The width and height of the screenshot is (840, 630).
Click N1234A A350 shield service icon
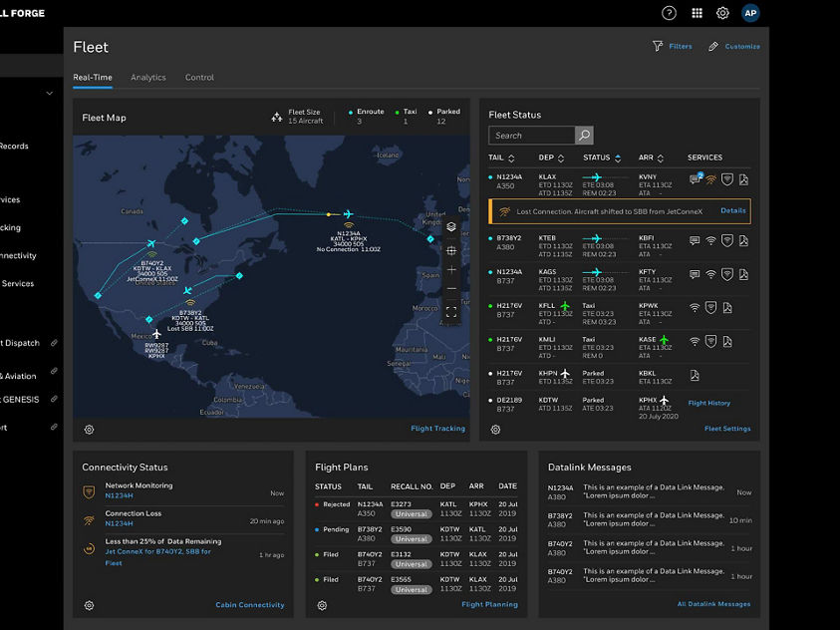point(727,179)
